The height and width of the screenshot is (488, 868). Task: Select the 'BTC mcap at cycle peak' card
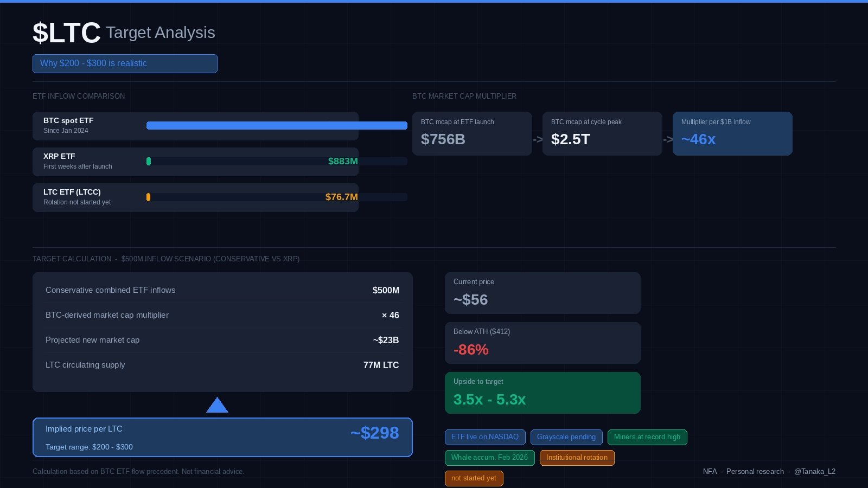(602, 133)
